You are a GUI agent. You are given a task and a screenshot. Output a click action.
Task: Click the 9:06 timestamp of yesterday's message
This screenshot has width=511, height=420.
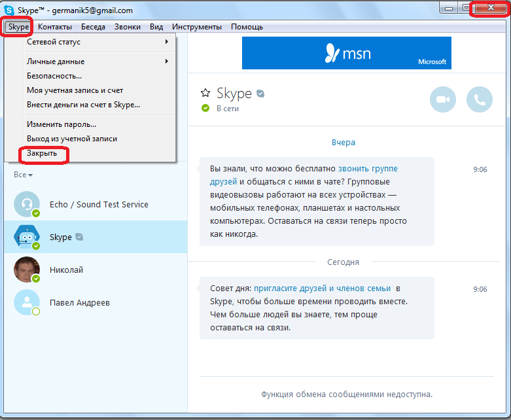tap(480, 169)
